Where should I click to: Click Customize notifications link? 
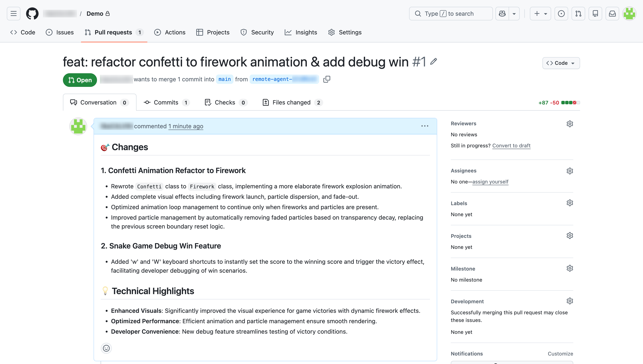point(560,354)
